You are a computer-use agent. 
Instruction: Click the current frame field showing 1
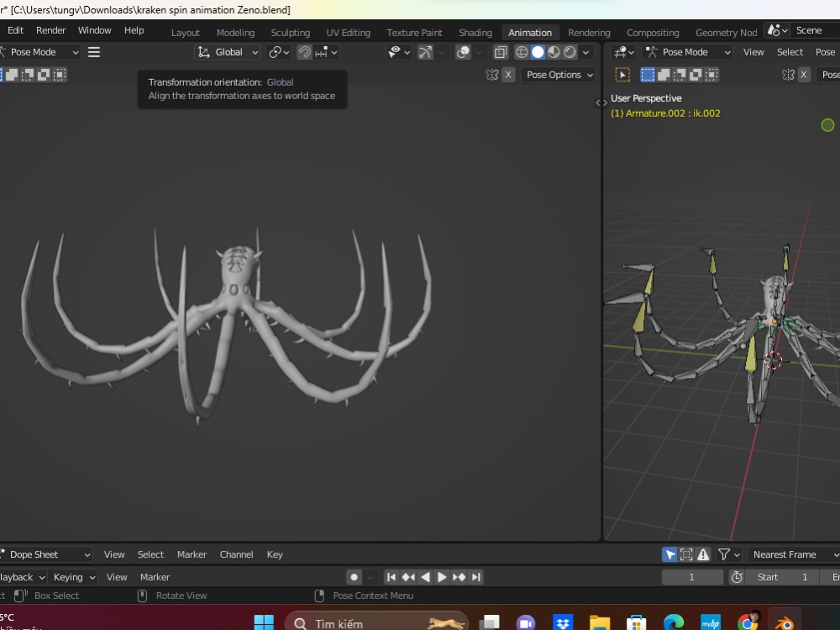pos(691,577)
